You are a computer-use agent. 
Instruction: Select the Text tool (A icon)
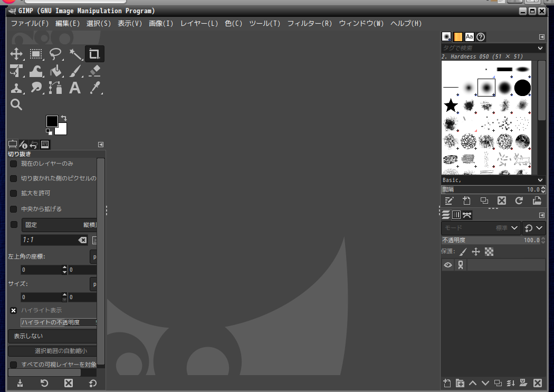(x=75, y=88)
